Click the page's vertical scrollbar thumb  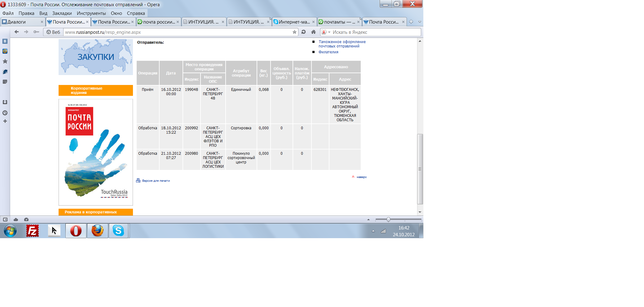click(420, 169)
